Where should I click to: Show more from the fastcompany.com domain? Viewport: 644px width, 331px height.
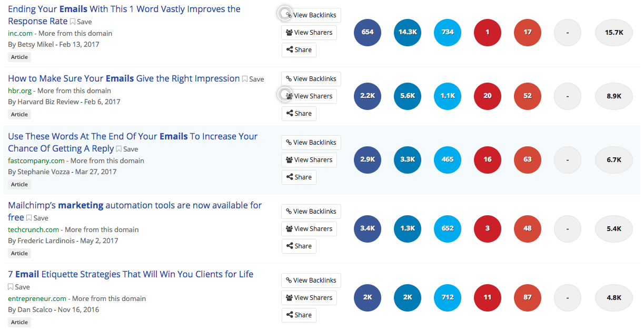[x=107, y=161]
